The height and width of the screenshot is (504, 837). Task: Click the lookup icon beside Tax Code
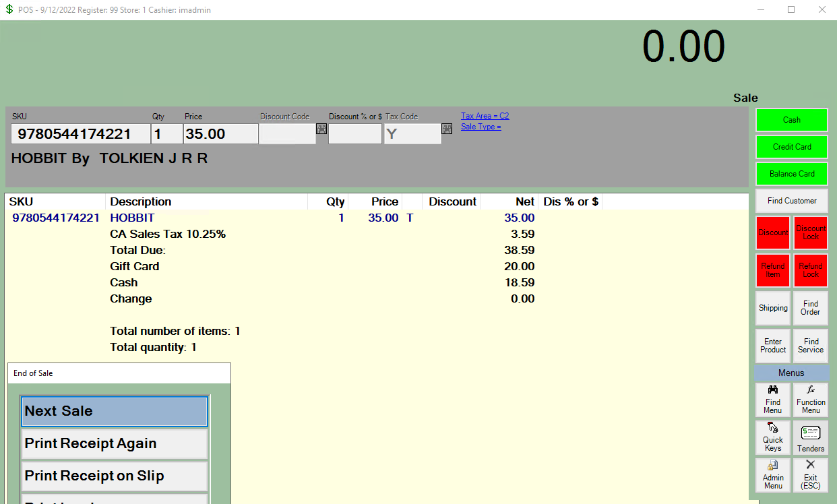click(447, 129)
